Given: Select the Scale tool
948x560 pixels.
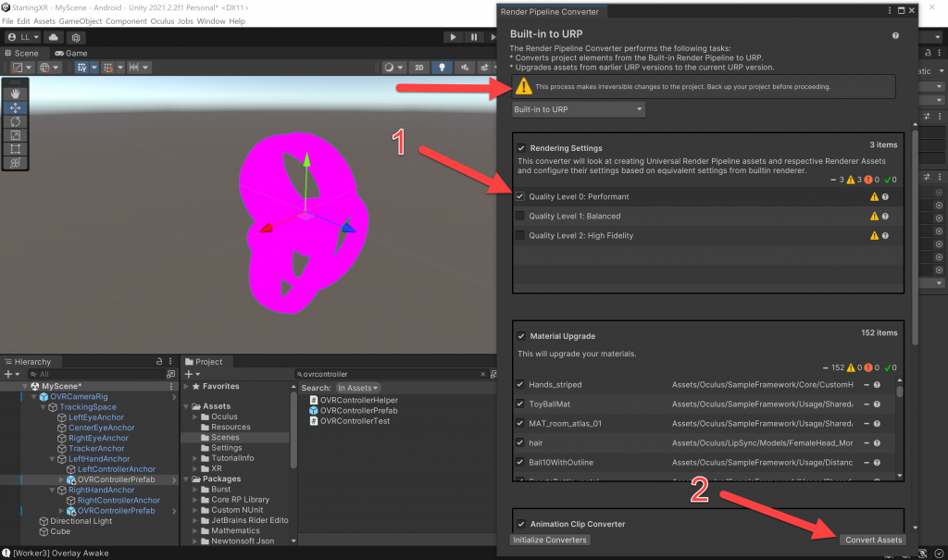Looking at the screenshot, I should (15, 135).
